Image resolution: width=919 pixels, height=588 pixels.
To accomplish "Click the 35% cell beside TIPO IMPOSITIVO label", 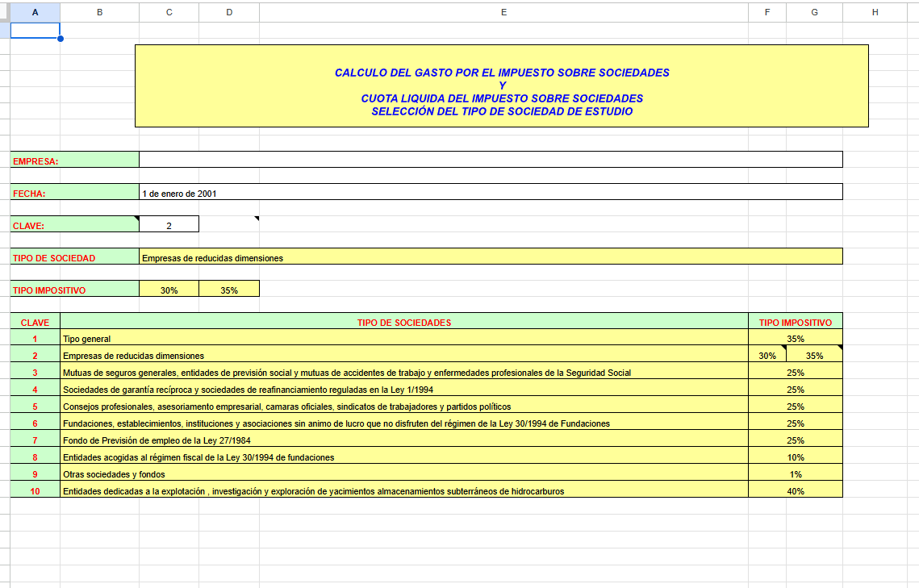I will (229, 290).
